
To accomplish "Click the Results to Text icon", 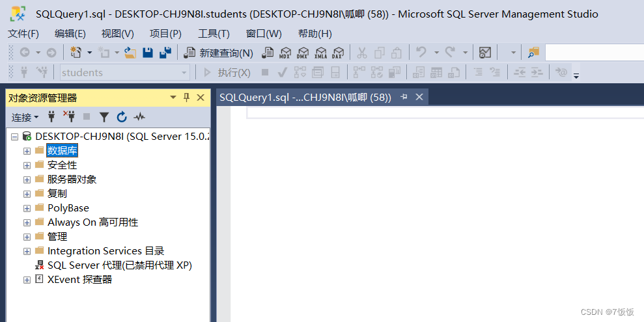I will click(x=419, y=73).
